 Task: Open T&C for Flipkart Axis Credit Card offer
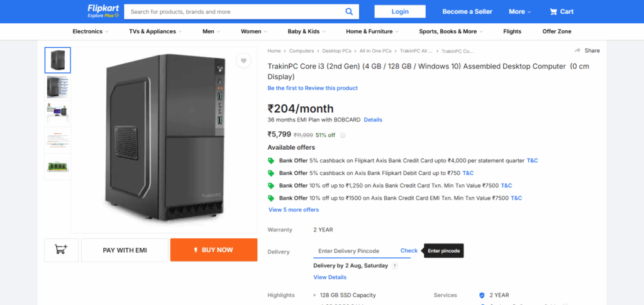coord(532,160)
